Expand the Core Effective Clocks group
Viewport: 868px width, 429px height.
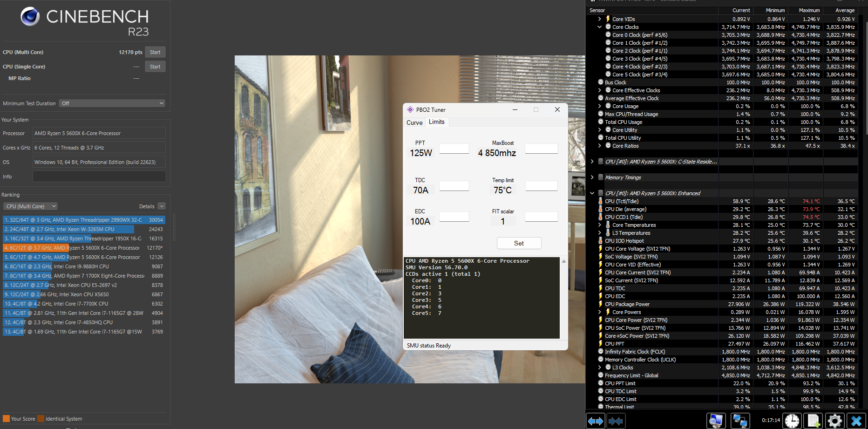(x=600, y=90)
